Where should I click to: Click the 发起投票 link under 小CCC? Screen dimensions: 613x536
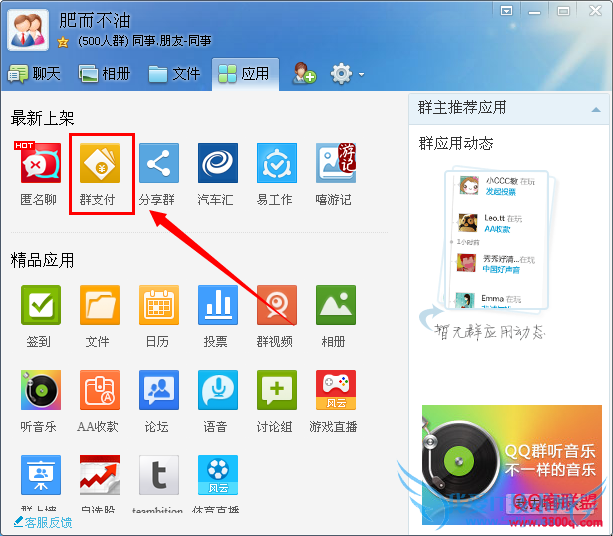point(501,192)
